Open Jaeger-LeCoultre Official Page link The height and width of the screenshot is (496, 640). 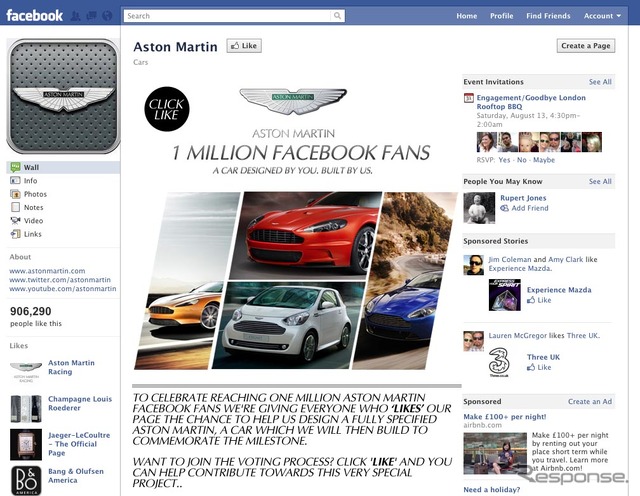[x=79, y=444]
